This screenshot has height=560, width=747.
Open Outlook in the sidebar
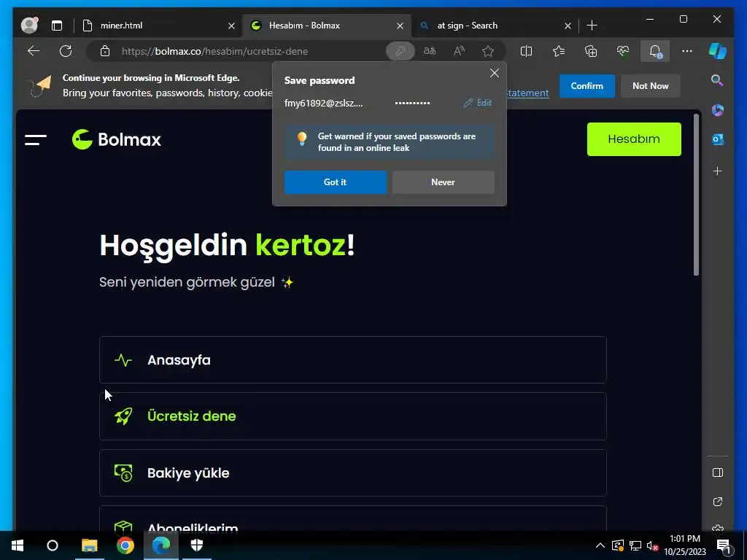coord(718,139)
